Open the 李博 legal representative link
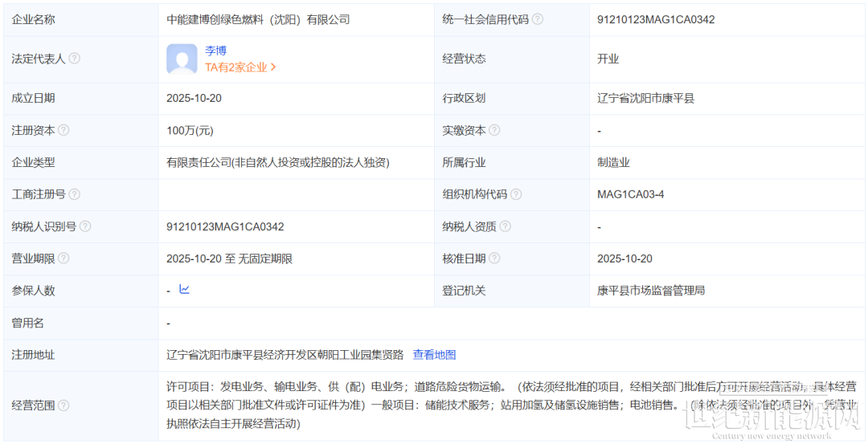 (x=215, y=50)
